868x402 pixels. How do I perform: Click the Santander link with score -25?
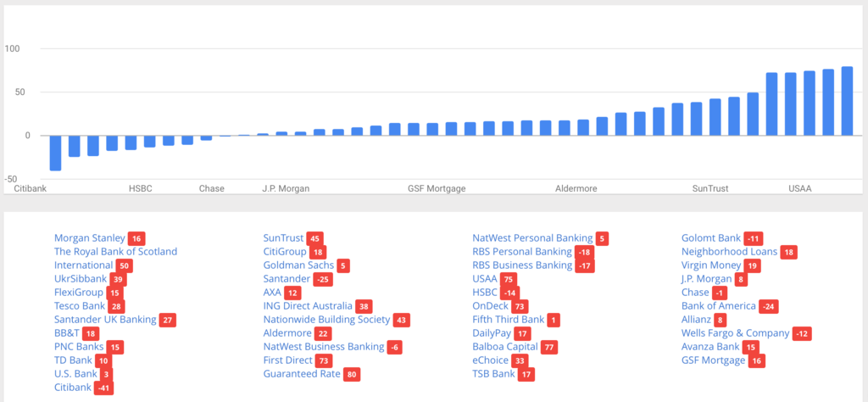pyautogui.click(x=287, y=278)
